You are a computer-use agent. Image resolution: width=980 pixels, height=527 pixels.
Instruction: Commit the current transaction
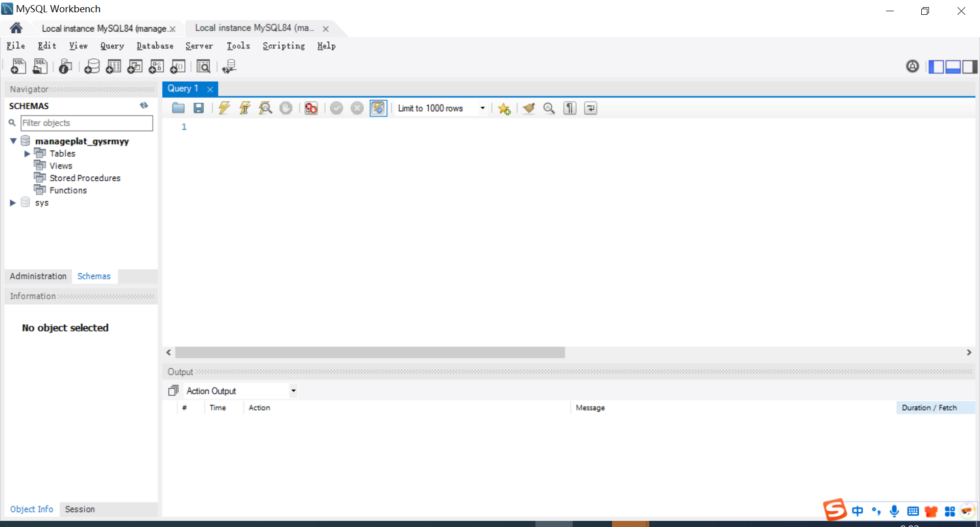click(336, 108)
